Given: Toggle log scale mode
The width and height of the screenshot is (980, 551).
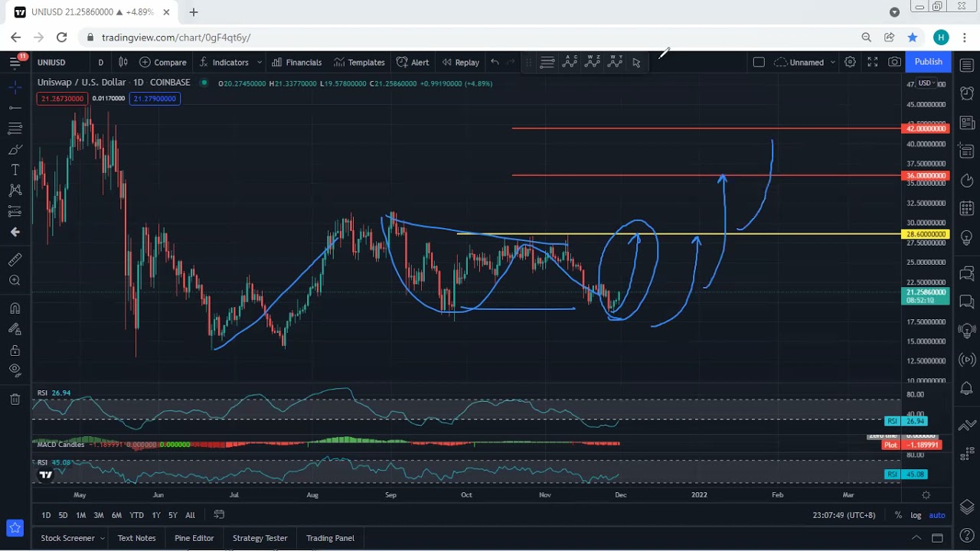Looking at the screenshot, I should (x=916, y=516).
